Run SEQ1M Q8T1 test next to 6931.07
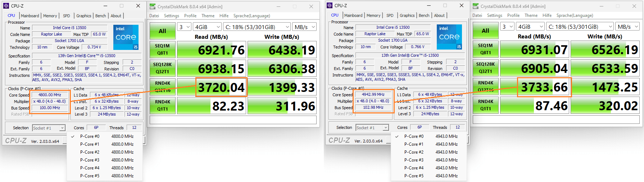644x182 pixels. 486,49
